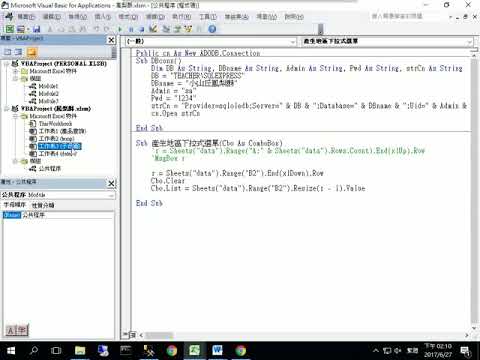This screenshot has width=480, height=360.
Task: Click the Full Module View button at code bottom-left
Action: pyautogui.click(x=132, y=335)
